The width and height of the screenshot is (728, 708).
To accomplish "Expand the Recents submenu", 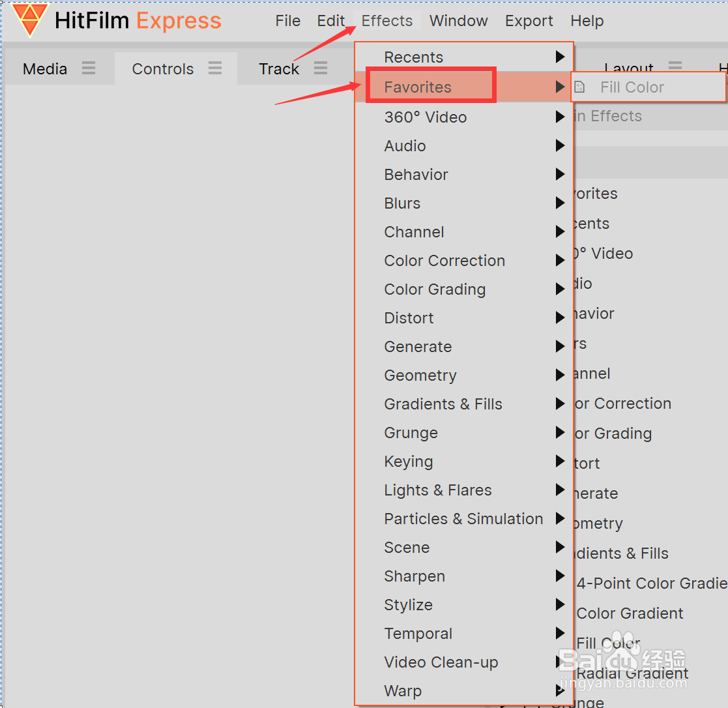I will [x=464, y=57].
